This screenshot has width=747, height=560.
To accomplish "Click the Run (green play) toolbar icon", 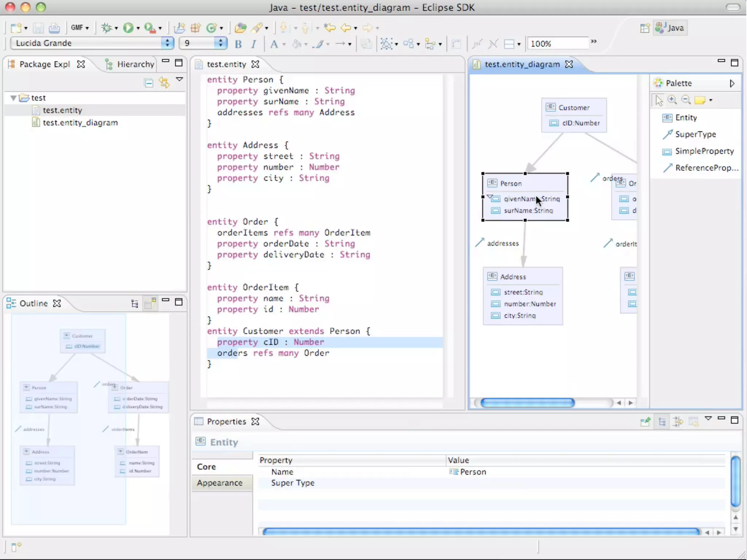I will point(128,28).
